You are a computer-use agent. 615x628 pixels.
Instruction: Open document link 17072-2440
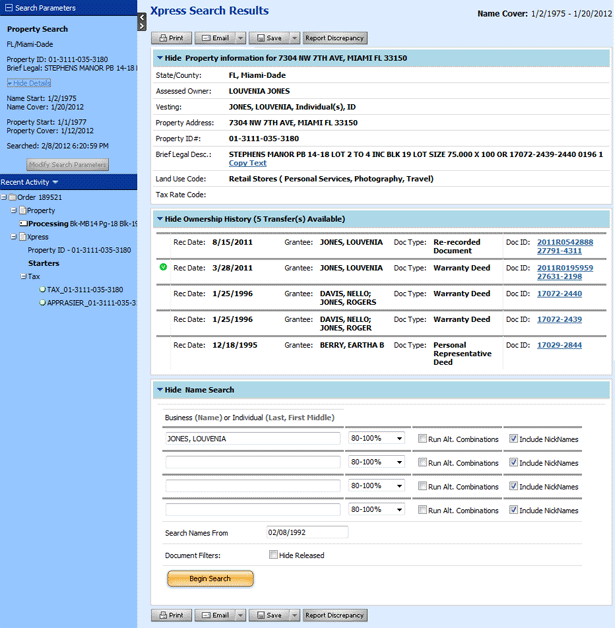click(x=559, y=294)
